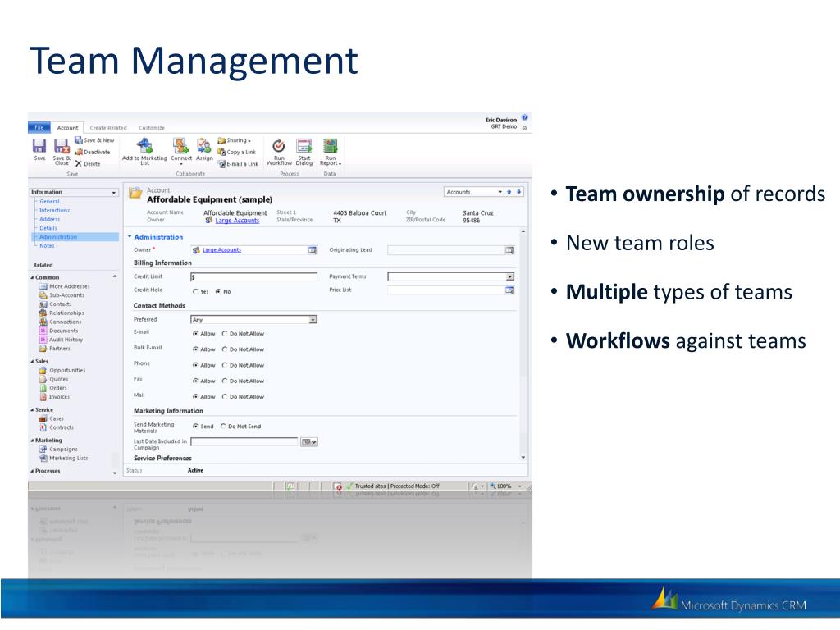The image size is (840, 630).
Task: Select Do Not Allow for Bulk E-mail
Action: point(225,349)
